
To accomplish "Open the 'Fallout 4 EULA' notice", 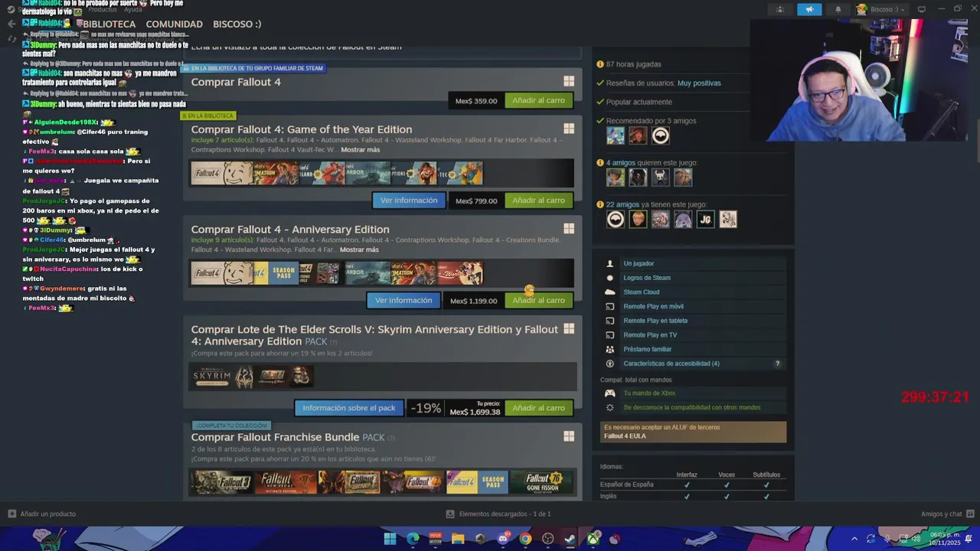I will 625,436.
